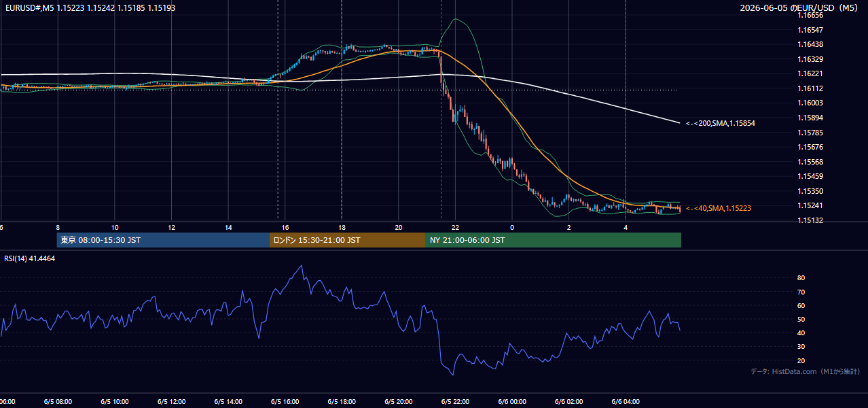
Task: Click hour tick 10 on price chart axis
Action: coord(115,228)
